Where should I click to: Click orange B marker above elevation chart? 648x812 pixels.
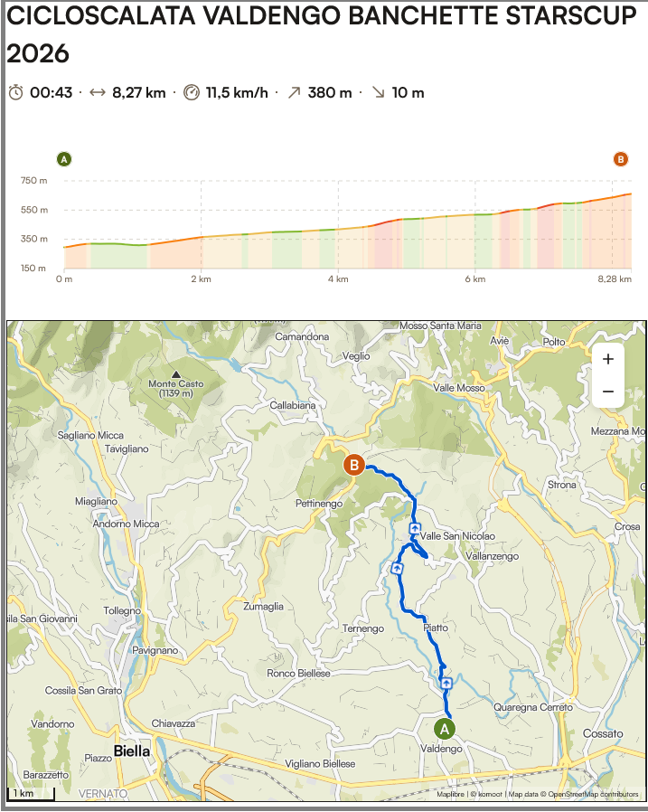pos(621,160)
